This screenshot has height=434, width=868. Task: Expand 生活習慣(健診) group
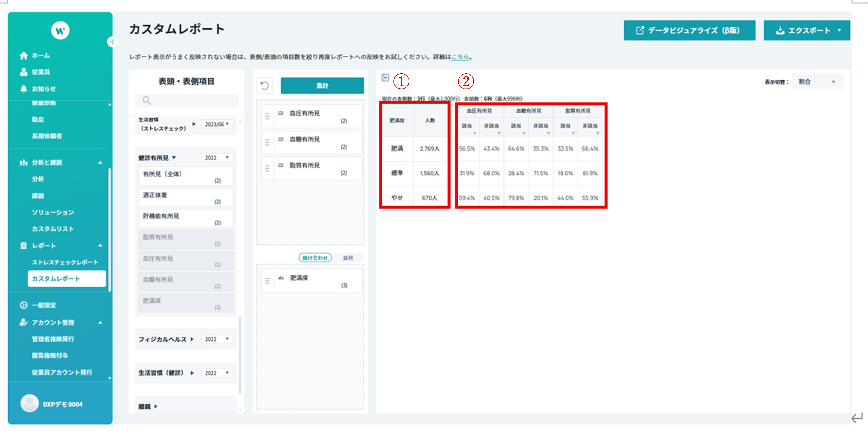click(192, 373)
